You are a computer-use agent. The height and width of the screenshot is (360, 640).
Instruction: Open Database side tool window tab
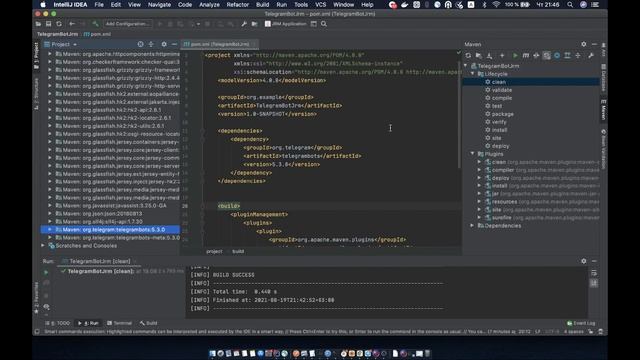603,78
